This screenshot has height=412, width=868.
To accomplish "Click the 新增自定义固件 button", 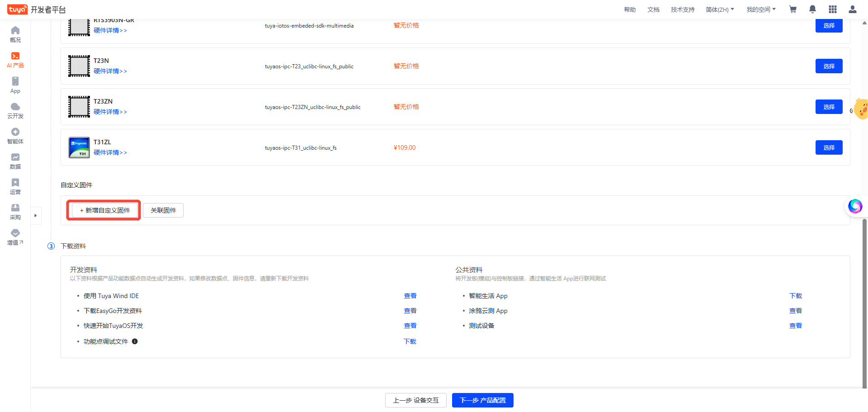I will (104, 210).
